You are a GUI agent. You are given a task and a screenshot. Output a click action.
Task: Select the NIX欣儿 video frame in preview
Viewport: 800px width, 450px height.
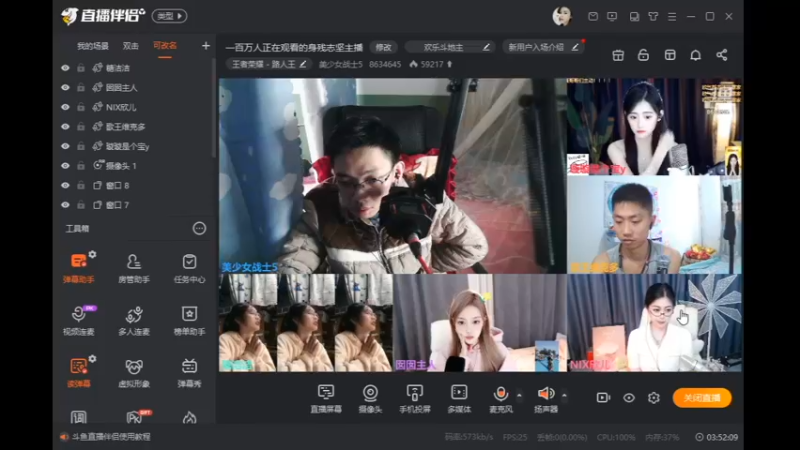coord(654,322)
